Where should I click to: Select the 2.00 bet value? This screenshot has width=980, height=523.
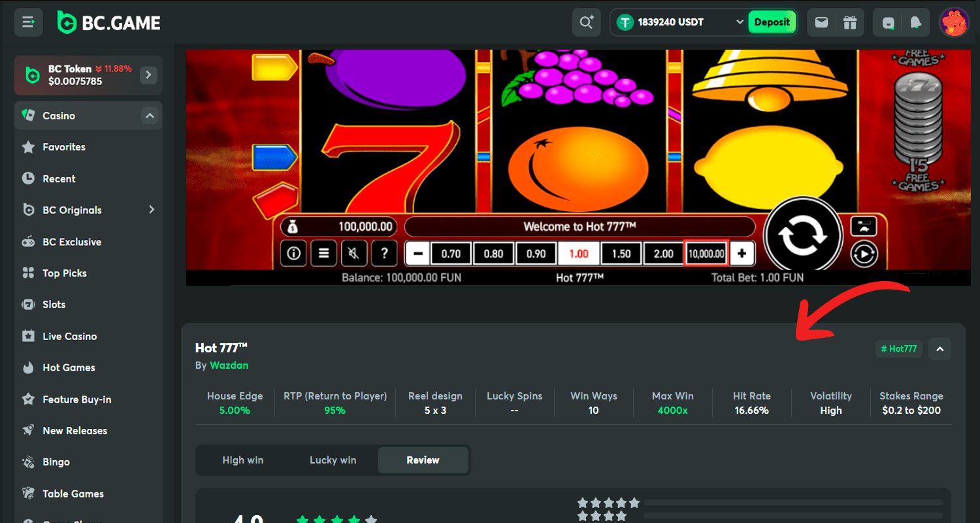click(664, 254)
